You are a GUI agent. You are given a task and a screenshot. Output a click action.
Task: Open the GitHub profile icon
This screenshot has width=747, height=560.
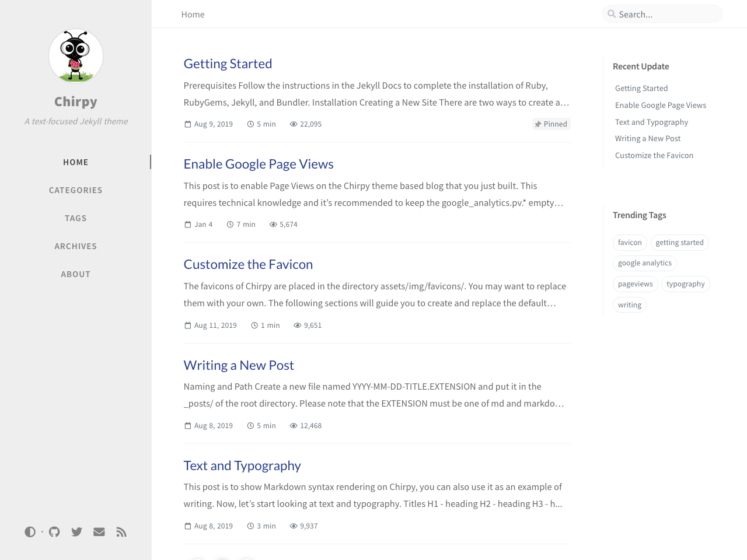[54, 532]
